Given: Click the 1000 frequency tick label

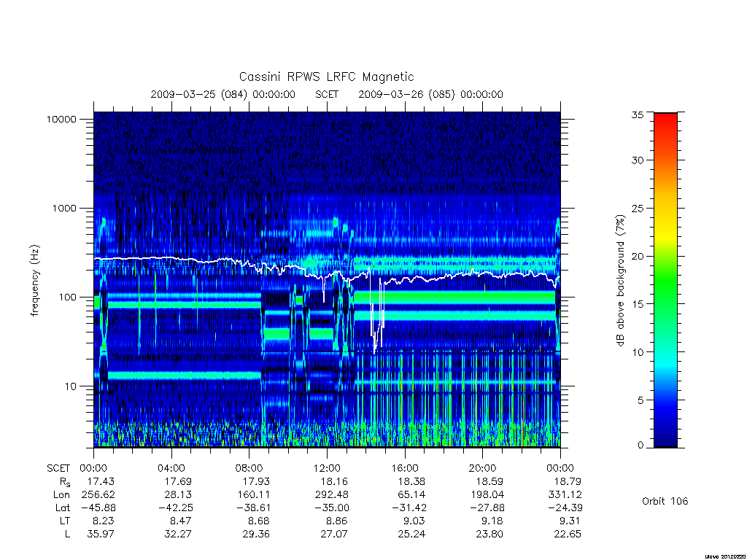Looking at the screenshot, I should click(64, 208).
